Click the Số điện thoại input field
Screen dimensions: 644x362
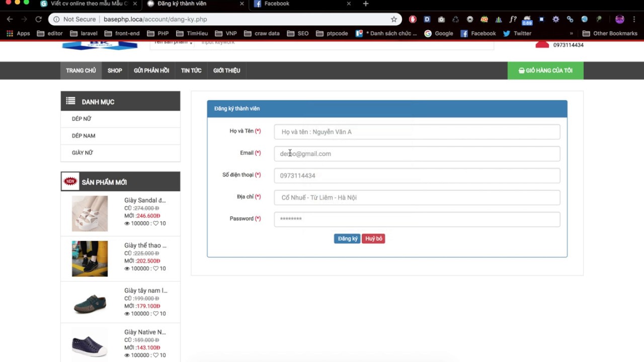tap(417, 175)
